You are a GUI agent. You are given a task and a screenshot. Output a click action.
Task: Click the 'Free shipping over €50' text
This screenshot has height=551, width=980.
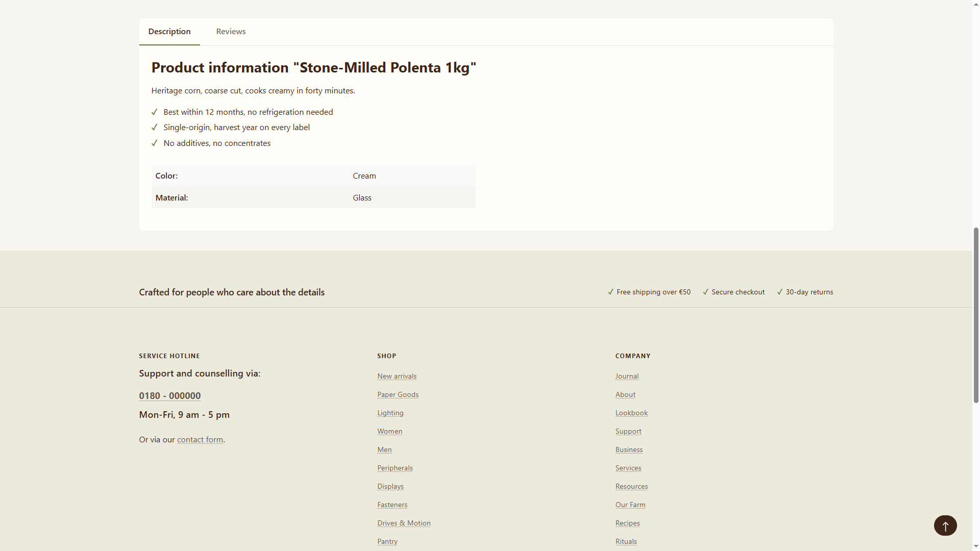click(x=653, y=292)
